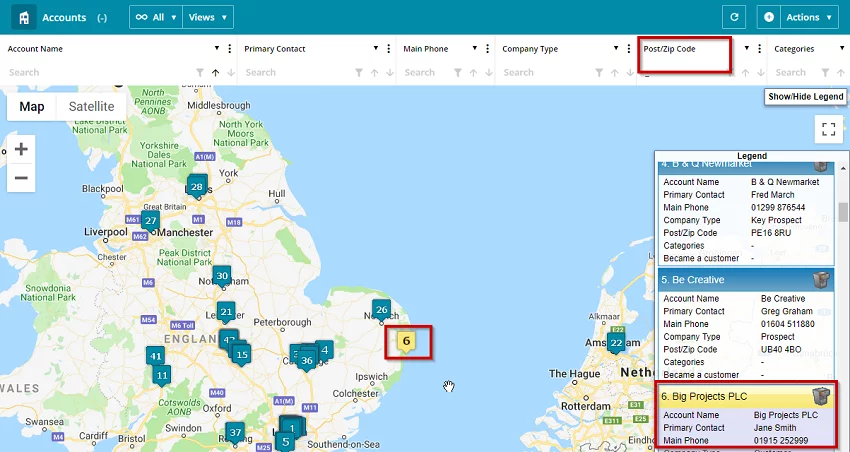Open Post/Zip Code column options menu
The width and height of the screenshot is (850, 452).
pos(760,49)
